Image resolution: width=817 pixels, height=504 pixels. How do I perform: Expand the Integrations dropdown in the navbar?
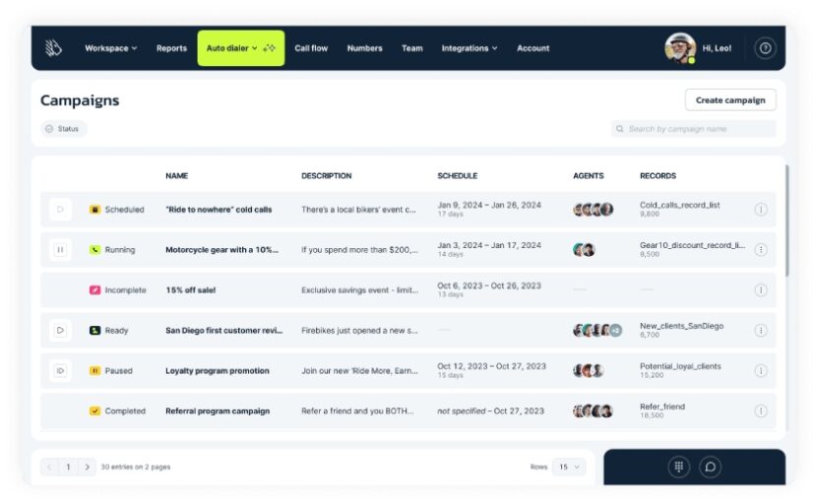tap(469, 48)
